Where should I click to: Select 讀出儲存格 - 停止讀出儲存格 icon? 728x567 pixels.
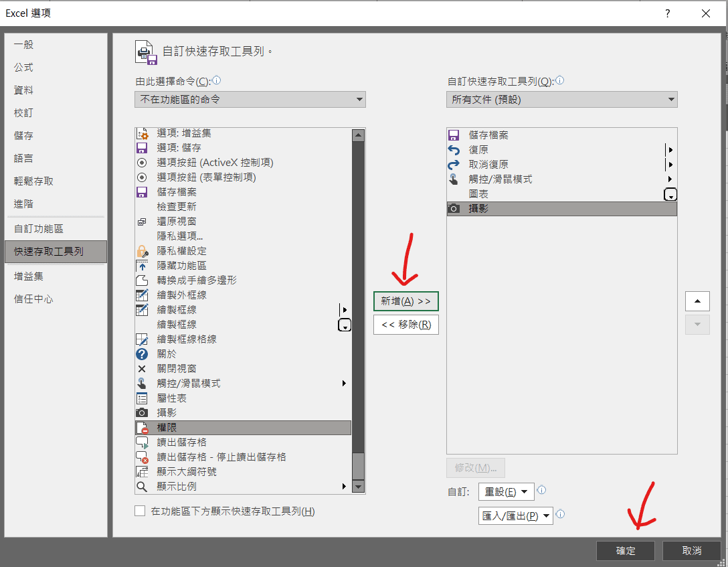click(142, 457)
